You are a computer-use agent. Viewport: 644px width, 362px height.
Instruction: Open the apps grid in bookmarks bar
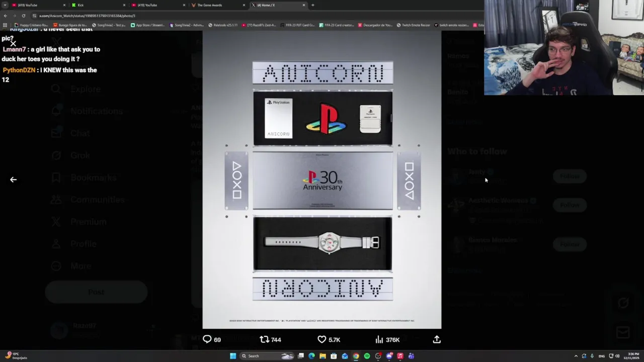click(x=5, y=25)
